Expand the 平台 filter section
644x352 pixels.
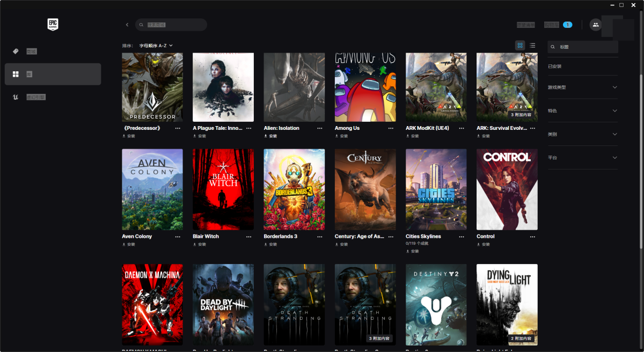(582, 158)
